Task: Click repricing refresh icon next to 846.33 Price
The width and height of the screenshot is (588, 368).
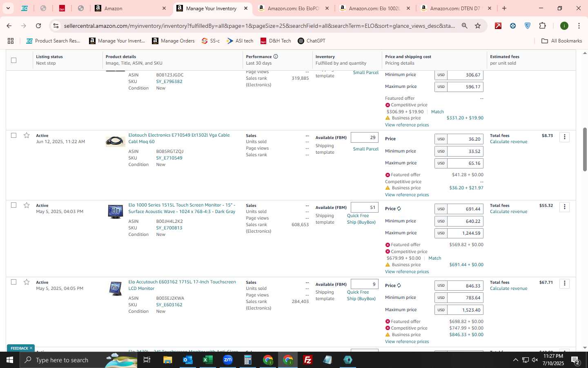Action: pyautogui.click(x=399, y=285)
